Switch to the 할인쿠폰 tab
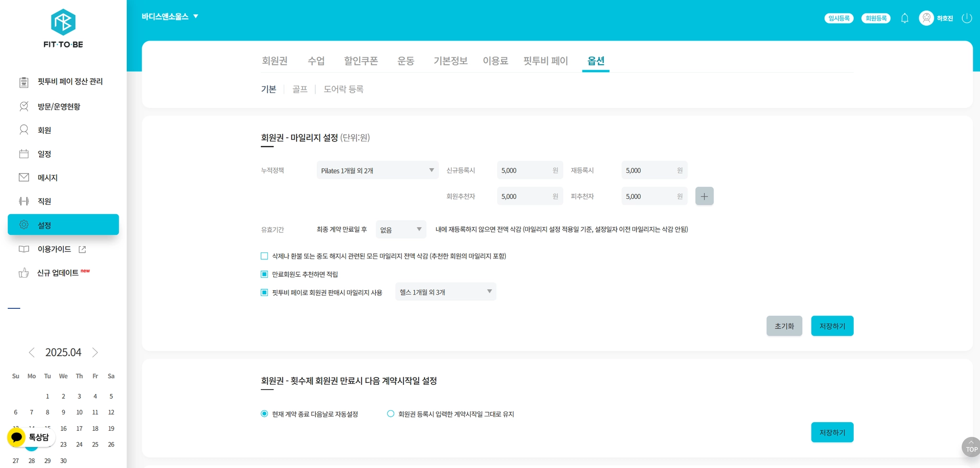 (x=361, y=61)
